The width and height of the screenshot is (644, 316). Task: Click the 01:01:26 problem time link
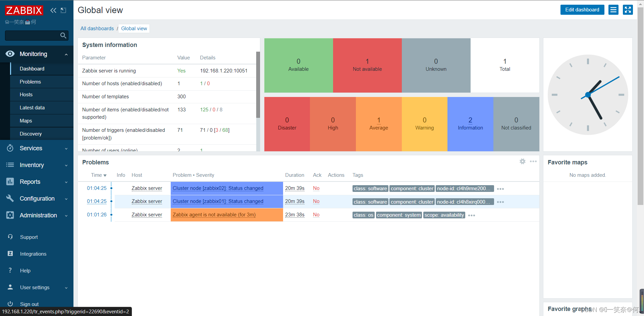[97, 215]
